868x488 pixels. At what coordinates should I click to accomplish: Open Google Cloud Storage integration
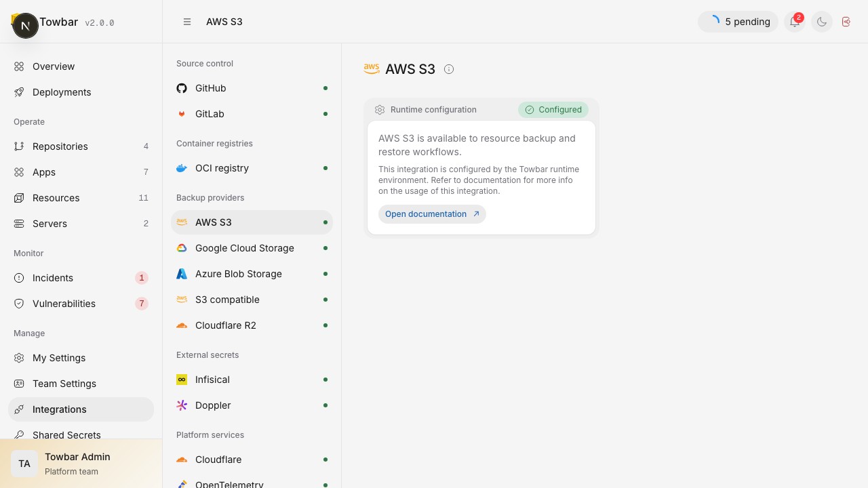click(252, 248)
